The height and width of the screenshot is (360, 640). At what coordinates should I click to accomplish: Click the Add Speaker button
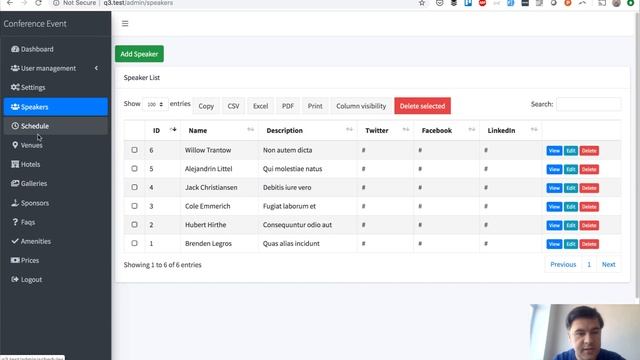pos(139,54)
